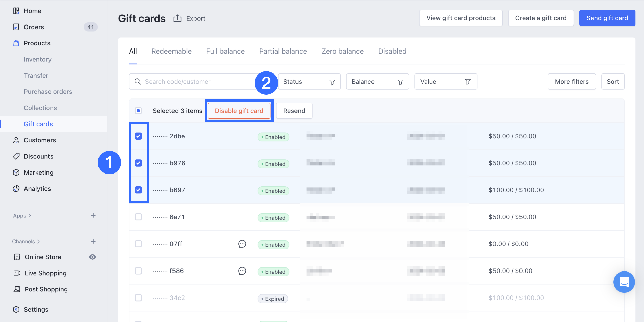
Task: Open the Status filter dropdown
Action: 309,82
